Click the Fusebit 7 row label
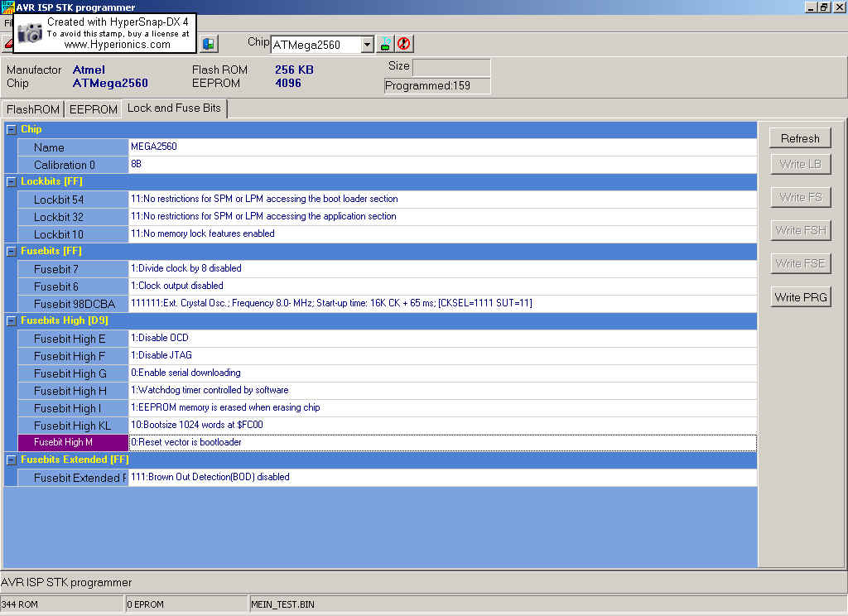The height and width of the screenshot is (616, 848). pyautogui.click(x=73, y=269)
